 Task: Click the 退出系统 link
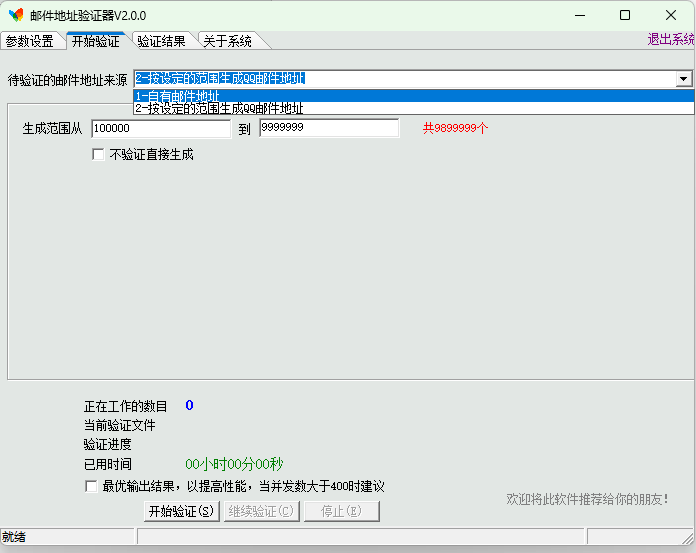[670, 40]
